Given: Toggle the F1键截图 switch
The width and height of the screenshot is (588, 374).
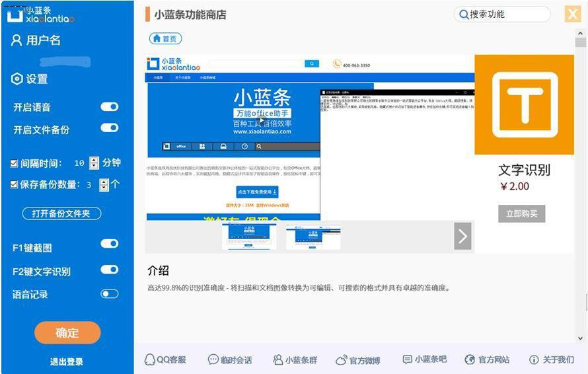Looking at the screenshot, I should [x=110, y=244].
